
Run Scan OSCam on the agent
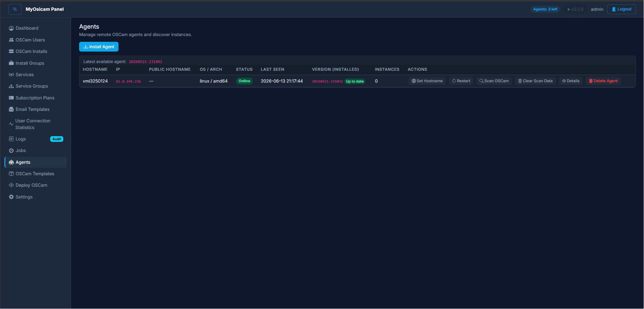(x=494, y=81)
